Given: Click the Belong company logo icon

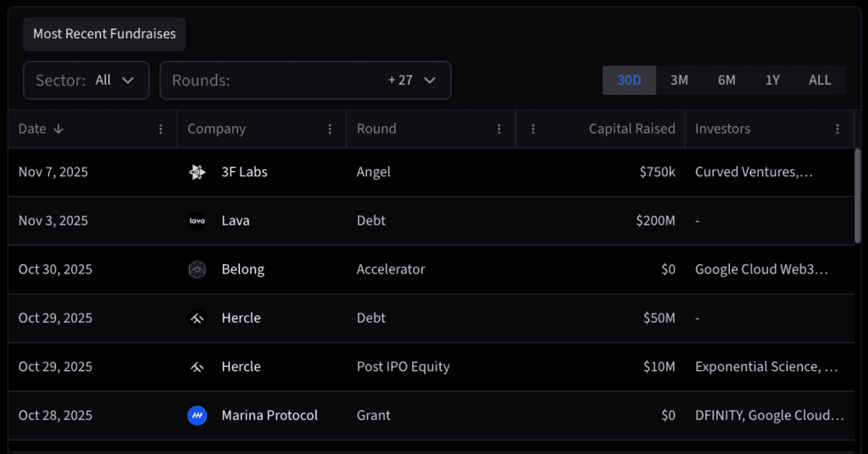Looking at the screenshot, I should [197, 270].
